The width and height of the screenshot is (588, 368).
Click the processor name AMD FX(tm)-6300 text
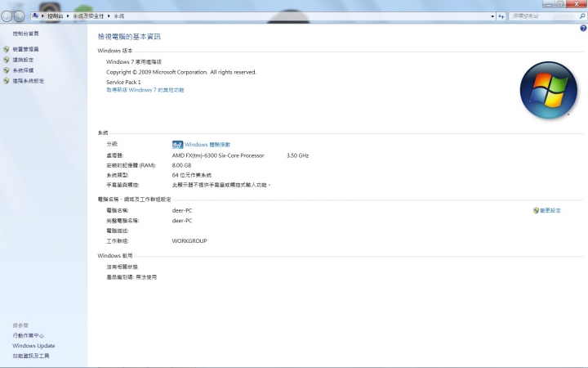click(x=218, y=155)
